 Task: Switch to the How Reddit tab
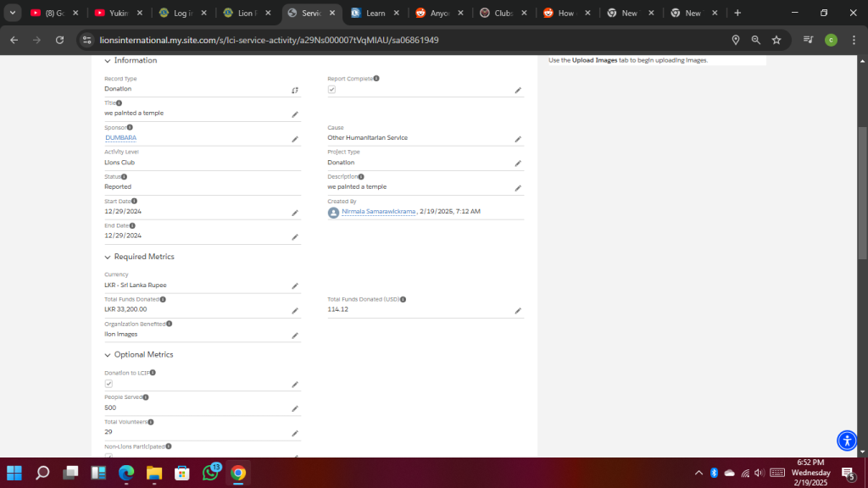[x=566, y=13]
